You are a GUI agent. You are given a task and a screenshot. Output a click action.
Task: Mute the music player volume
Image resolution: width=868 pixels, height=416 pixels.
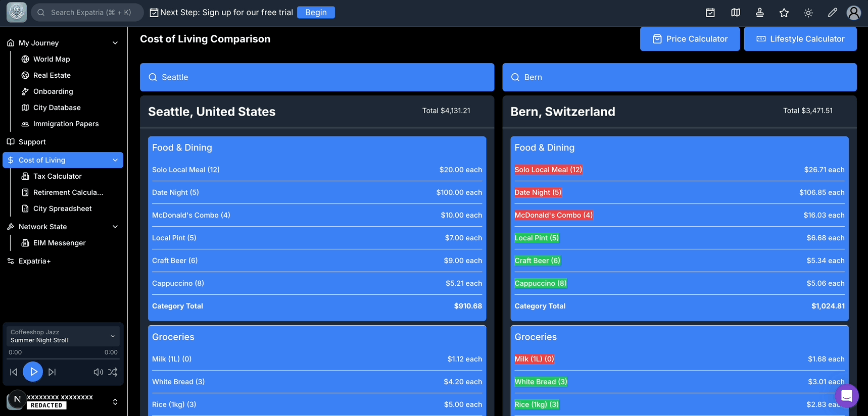(x=98, y=372)
